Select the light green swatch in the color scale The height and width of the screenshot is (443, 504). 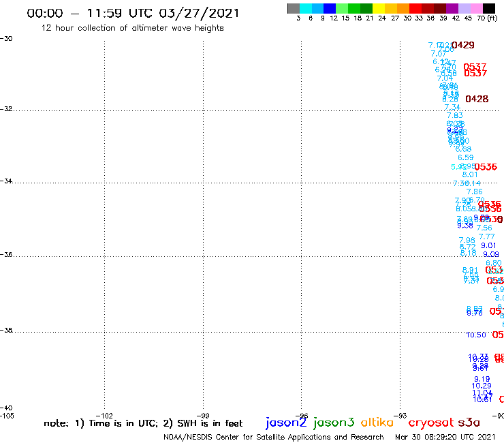click(x=342, y=8)
